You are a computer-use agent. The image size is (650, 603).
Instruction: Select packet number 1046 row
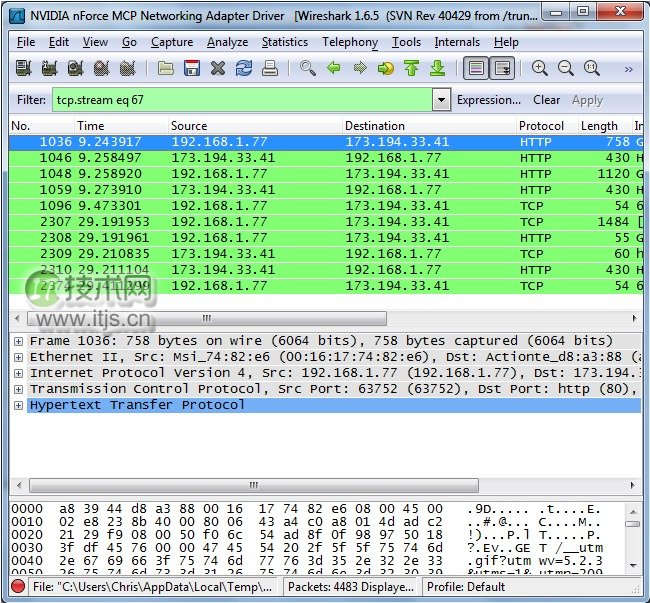click(x=326, y=158)
